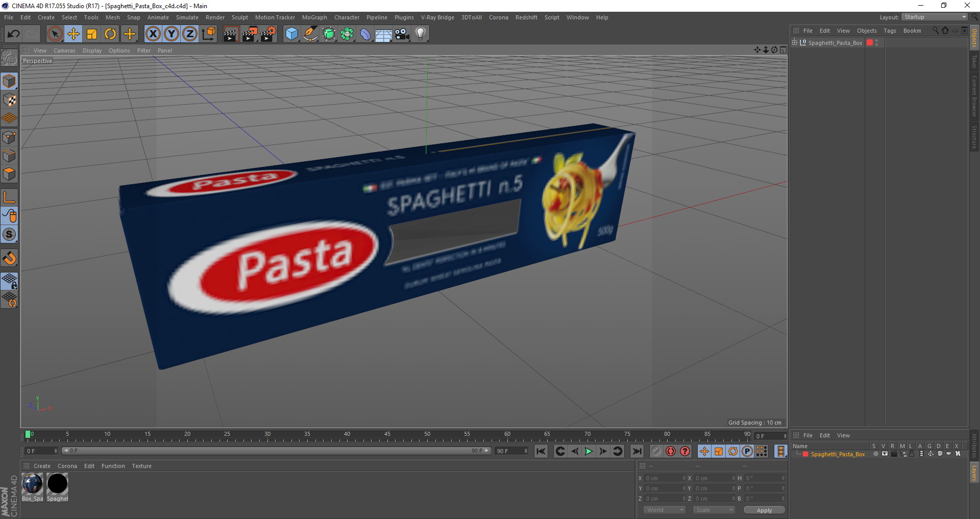Select the Live Selection tool
Image resolution: width=980 pixels, height=519 pixels.
pos(55,34)
